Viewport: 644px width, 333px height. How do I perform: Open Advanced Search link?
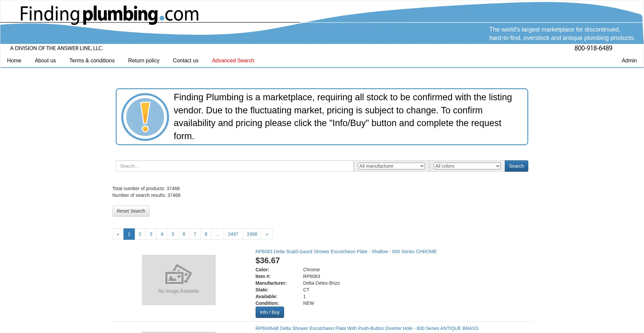coord(233,60)
